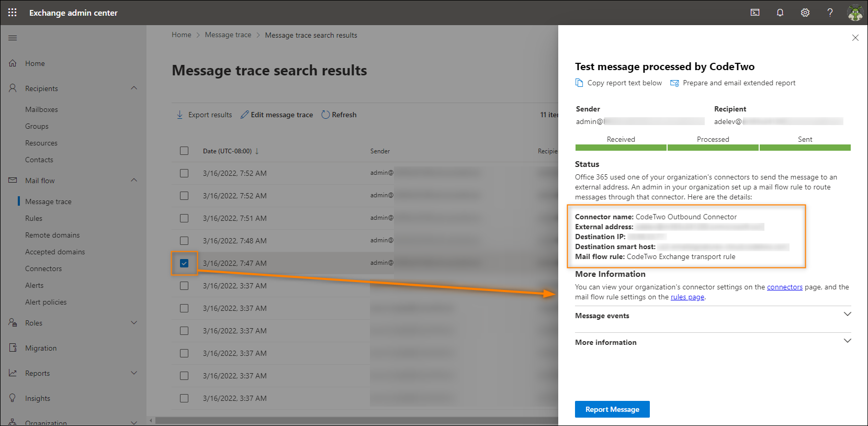
Task: Open Contacts in the sidebar
Action: (39, 160)
